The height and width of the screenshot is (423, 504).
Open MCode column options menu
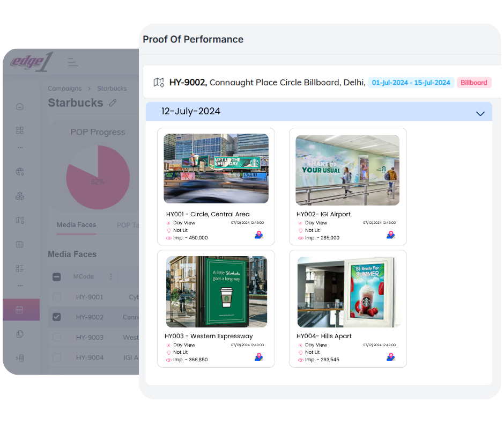point(111,276)
